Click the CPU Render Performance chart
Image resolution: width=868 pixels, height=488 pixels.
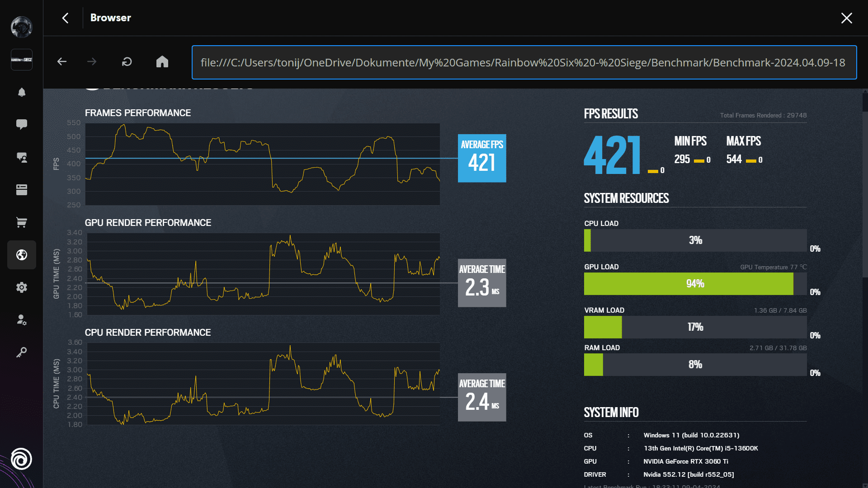click(x=263, y=384)
